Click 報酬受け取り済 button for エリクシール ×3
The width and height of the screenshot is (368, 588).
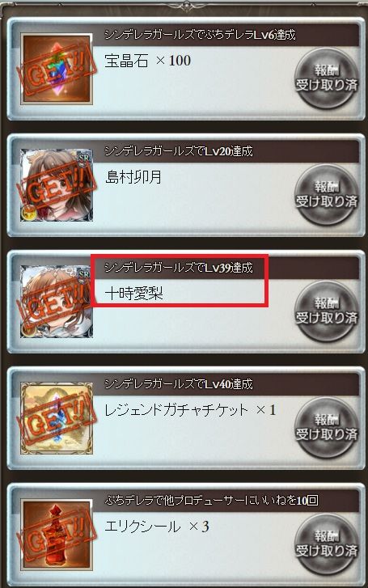click(x=327, y=544)
